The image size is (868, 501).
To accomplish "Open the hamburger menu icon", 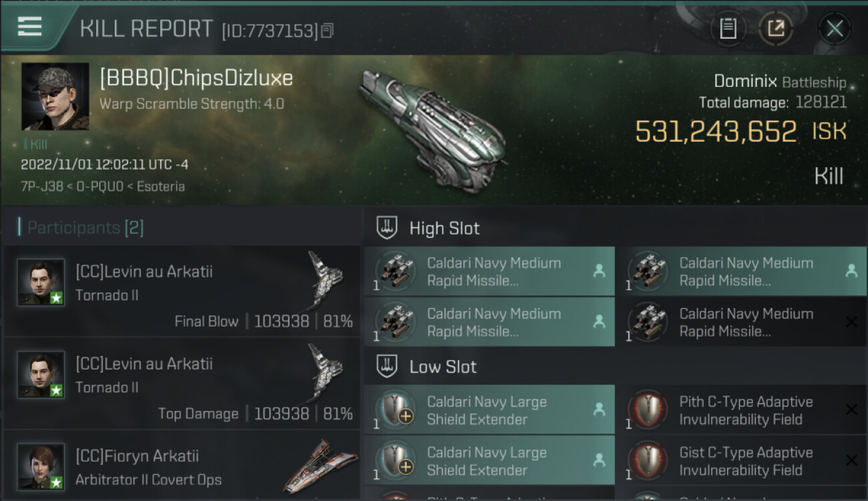I will click(29, 27).
